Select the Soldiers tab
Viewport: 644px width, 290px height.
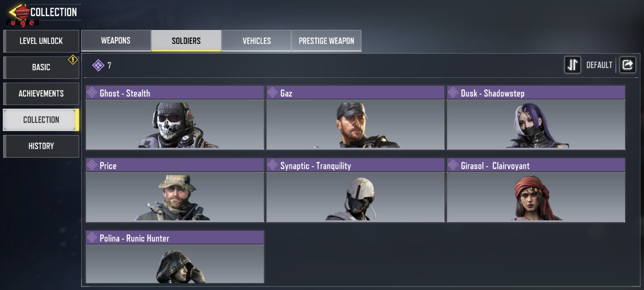(x=186, y=41)
